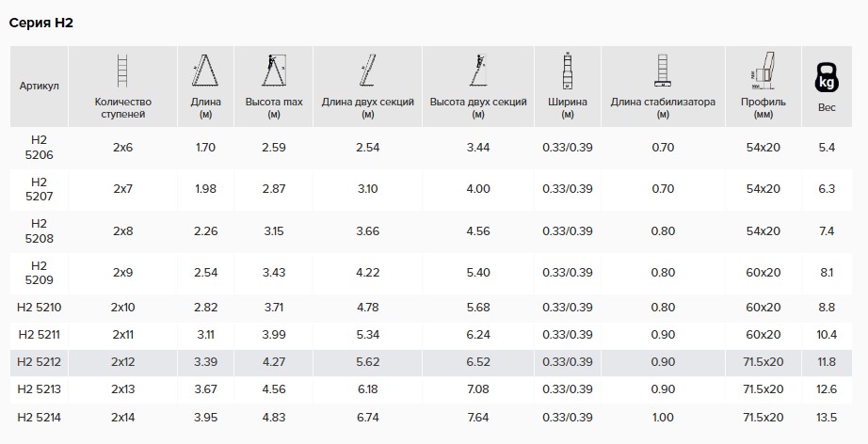Click the Длина двух секций header label
This screenshot has height=444, width=868.
click(367, 108)
